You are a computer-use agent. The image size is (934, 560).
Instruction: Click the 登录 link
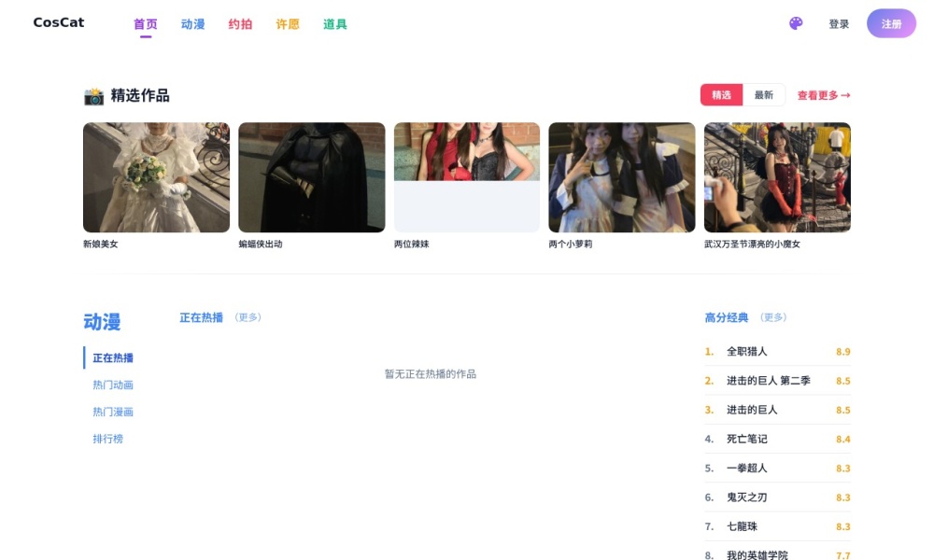coord(839,24)
